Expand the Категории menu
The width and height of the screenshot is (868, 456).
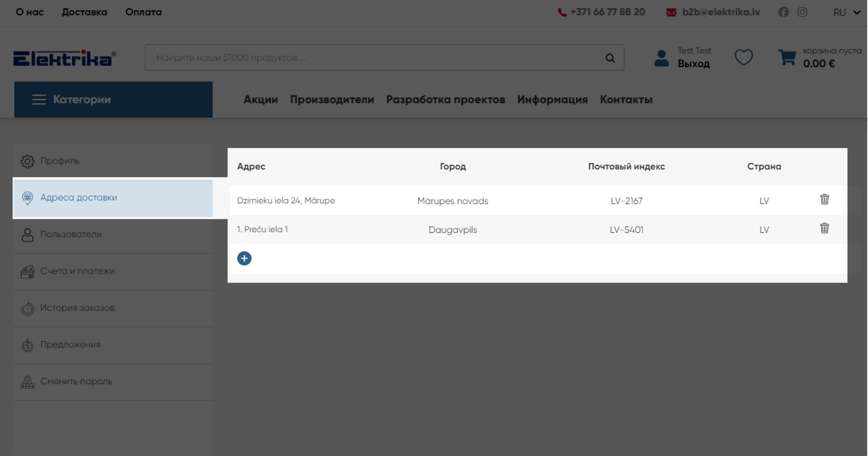(x=113, y=100)
